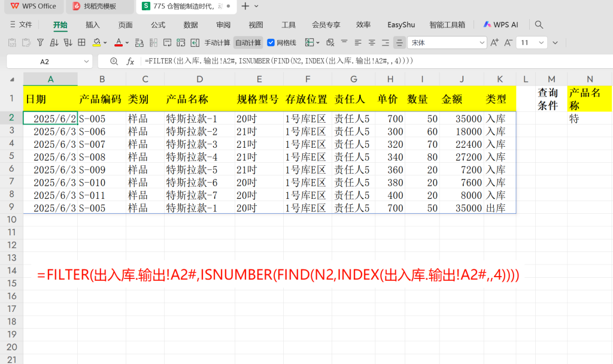Click the clear formatting icon
613x364 pixels.
tap(330, 43)
